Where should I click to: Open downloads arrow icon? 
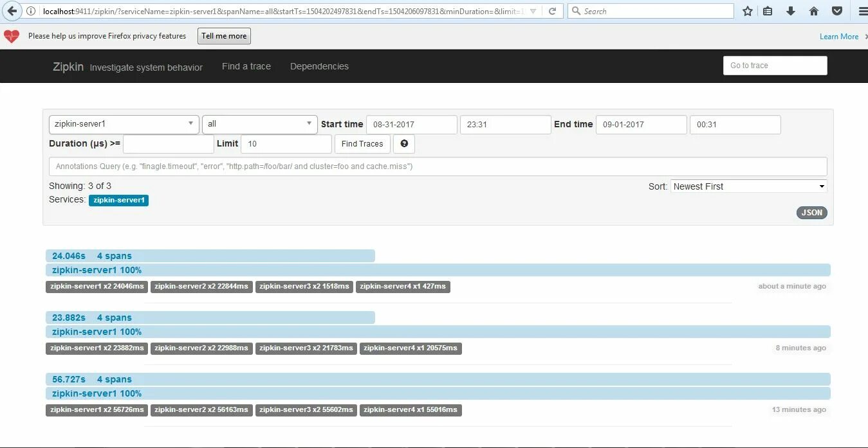(x=791, y=11)
